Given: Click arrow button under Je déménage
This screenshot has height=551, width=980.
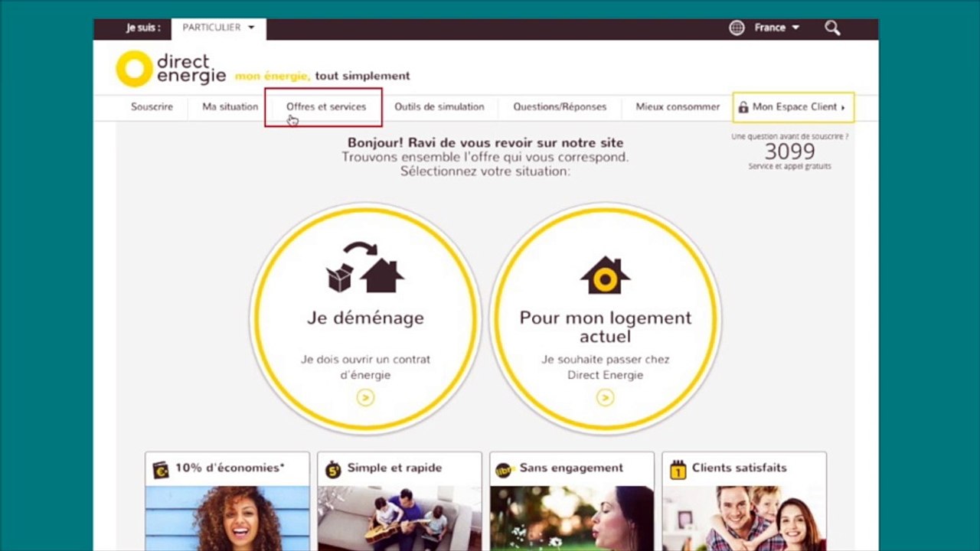Looking at the screenshot, I should (365, 397).
